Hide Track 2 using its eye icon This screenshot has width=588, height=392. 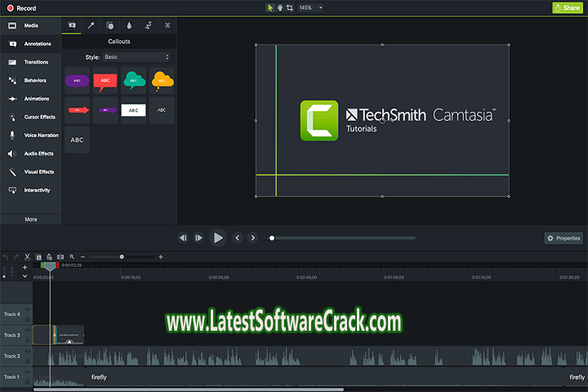[28, 352]
